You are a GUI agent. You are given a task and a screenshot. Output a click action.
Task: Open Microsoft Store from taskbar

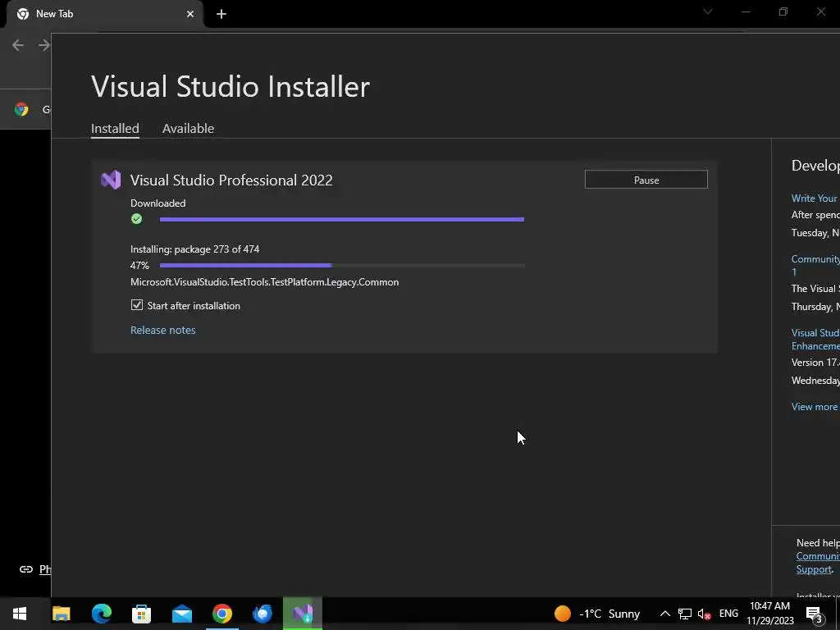point(141,614)
